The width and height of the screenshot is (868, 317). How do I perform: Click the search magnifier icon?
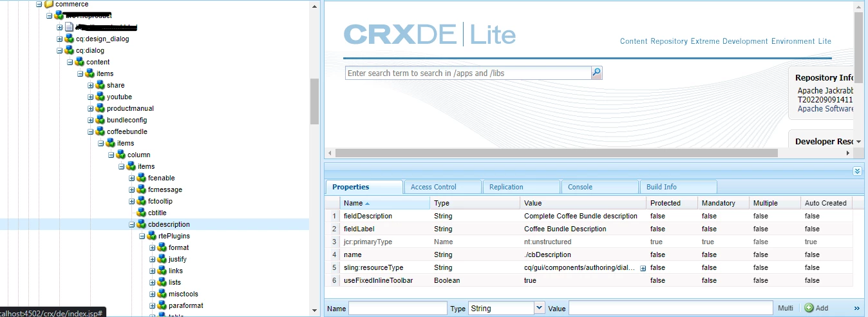click(597, 73)
